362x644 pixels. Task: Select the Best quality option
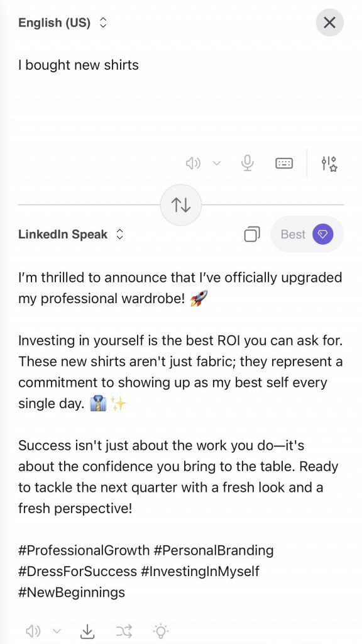(x=293, y=234)
